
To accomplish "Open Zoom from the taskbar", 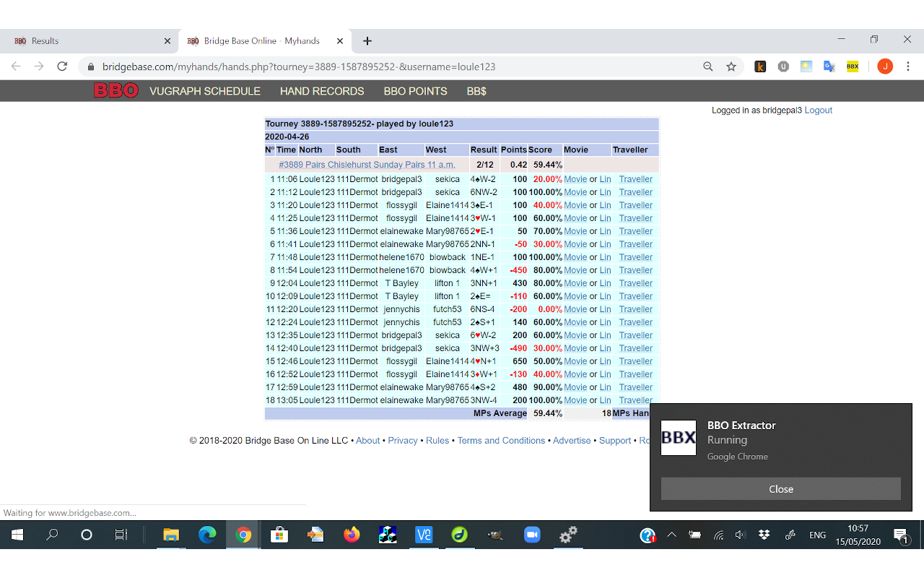I will tap(532, 535).
